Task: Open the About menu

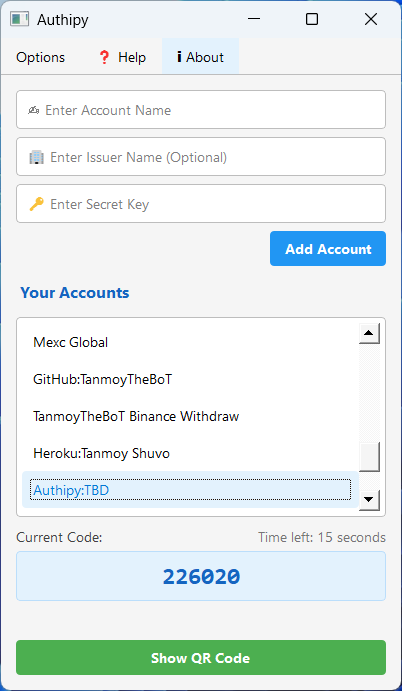Action: pyautogui.click(x=201, y=57)
